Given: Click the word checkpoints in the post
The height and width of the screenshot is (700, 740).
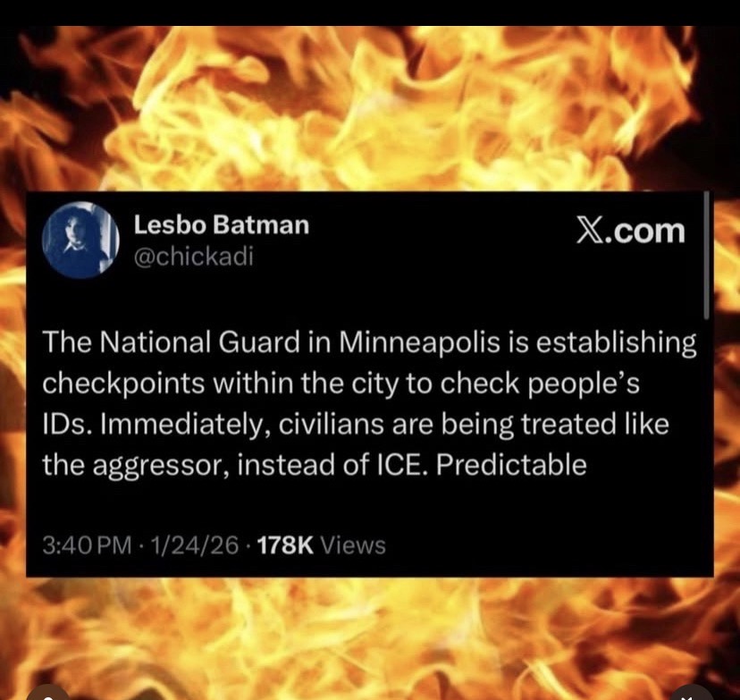Looking at the screenshot, I should (123, 384).
